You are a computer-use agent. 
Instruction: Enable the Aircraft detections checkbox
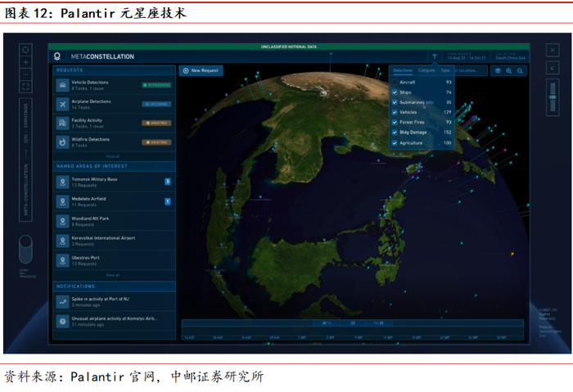pos(395,82)
